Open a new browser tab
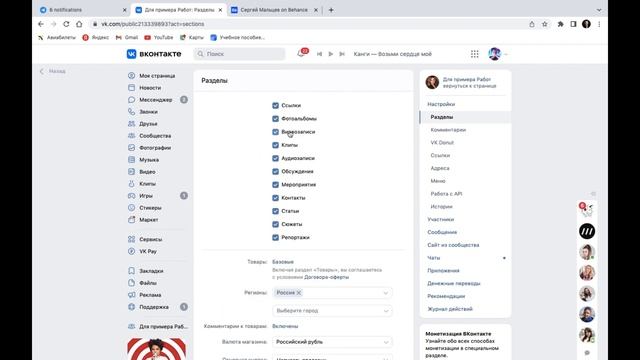Viewport: 640px width, 360px height. point(331,10)
